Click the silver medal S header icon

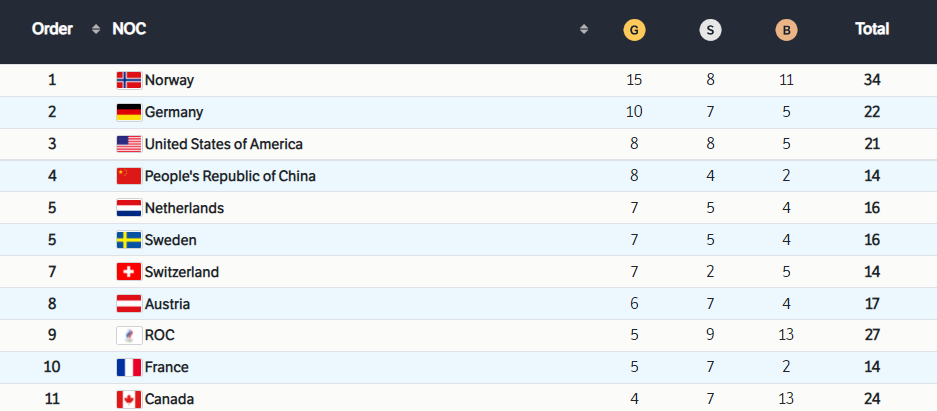click(x=710, y=30)
